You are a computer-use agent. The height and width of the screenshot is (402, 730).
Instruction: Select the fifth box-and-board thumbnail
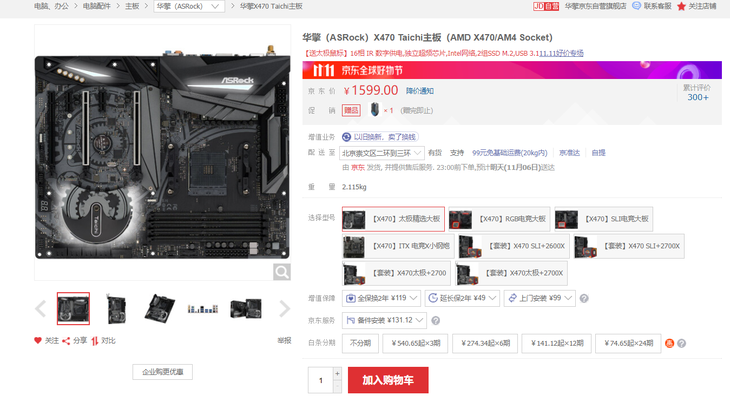click(246, 308)
